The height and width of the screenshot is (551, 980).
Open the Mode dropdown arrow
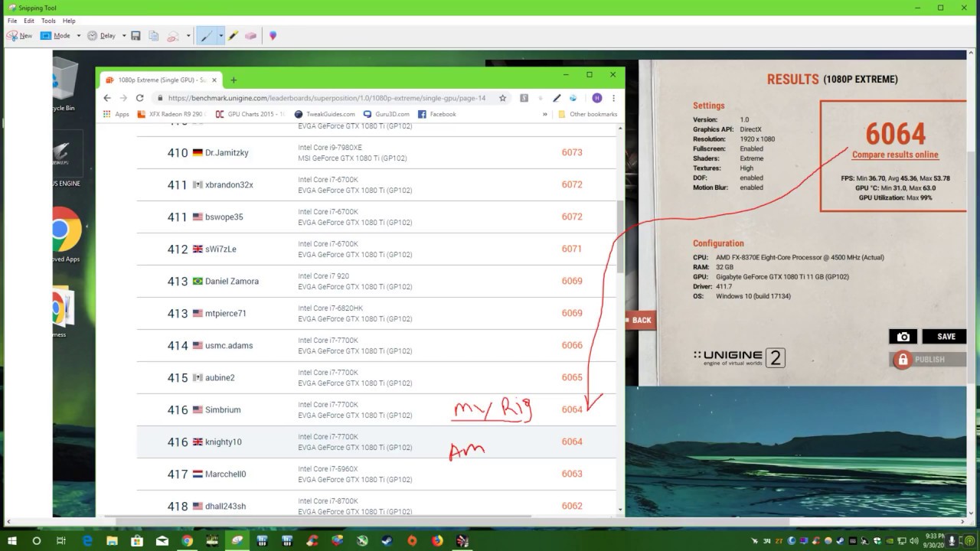(x=78, y=36)
